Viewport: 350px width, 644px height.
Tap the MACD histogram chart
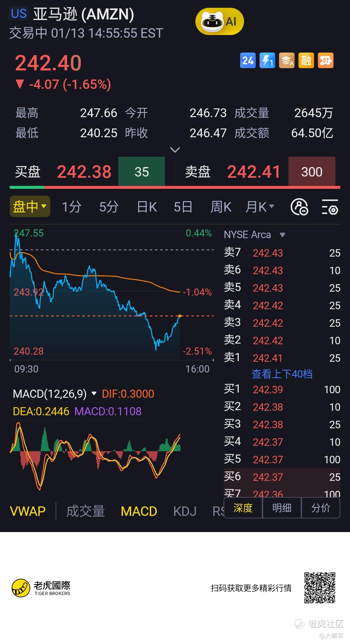click(x=112, y=456)
